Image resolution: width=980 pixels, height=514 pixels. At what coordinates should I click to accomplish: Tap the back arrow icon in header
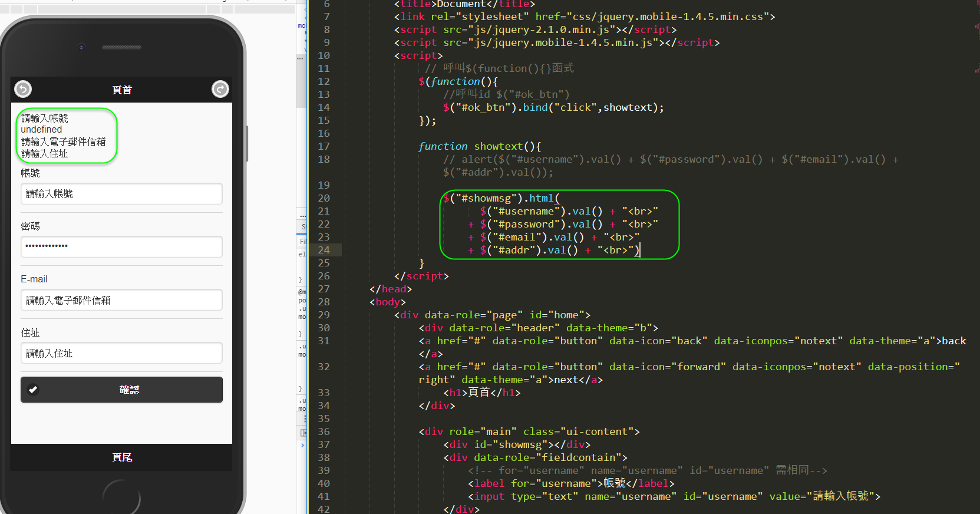[x=23, y=89]
